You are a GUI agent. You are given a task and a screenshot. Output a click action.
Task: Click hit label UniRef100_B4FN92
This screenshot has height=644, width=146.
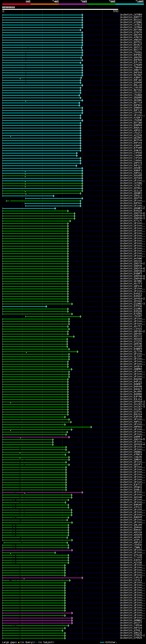(131, 55)
